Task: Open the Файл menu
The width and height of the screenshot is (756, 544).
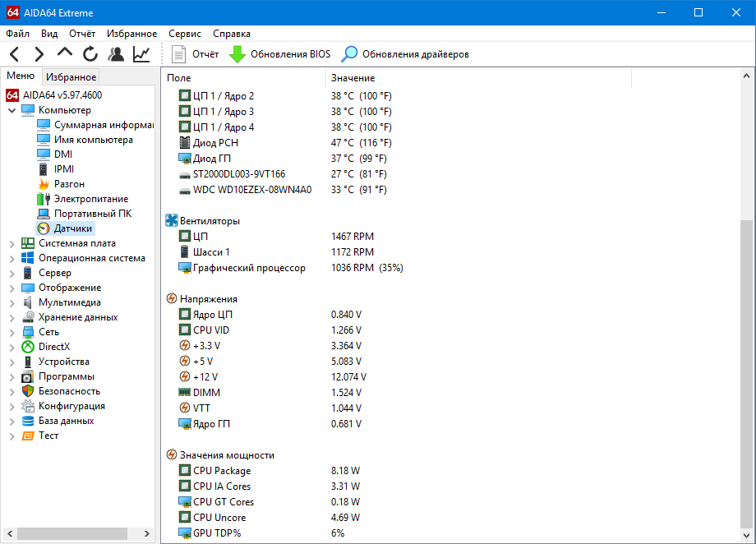Action: pos(17,34)
